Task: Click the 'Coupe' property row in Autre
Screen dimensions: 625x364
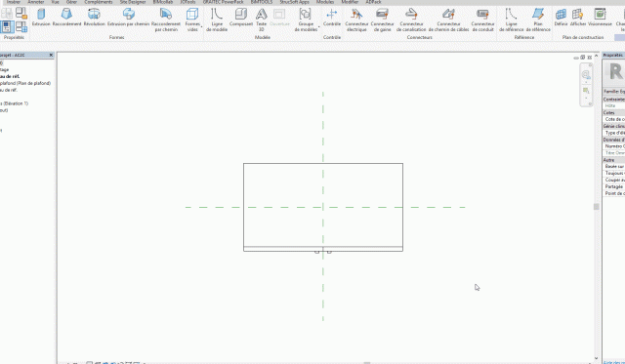Action: [614, 180]
